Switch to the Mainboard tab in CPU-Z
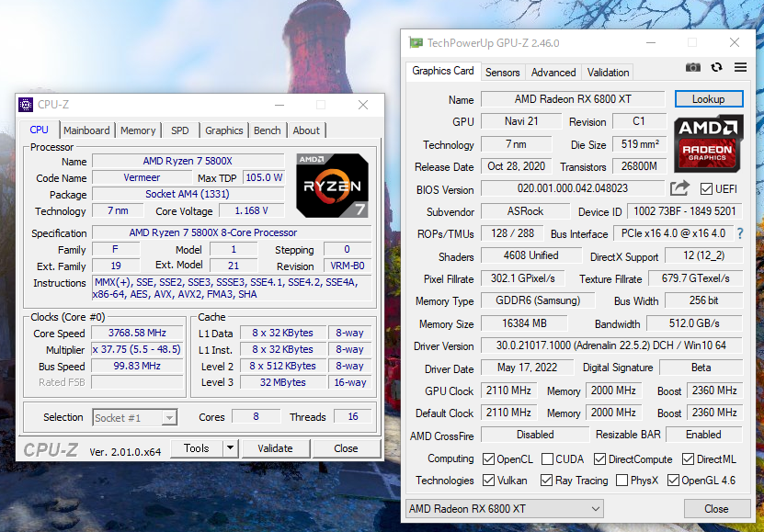Viewport: 764px width, 532px height. pos(86,130)
